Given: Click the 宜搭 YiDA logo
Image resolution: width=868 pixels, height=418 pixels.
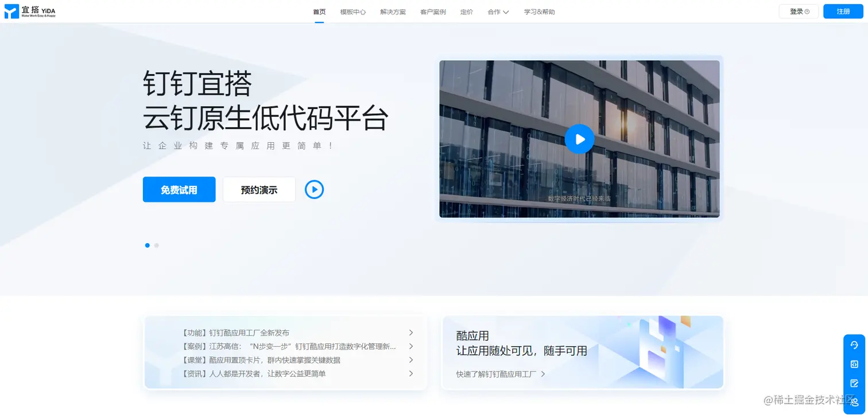Looking at the screenshot, I should [x=30, y=11].
